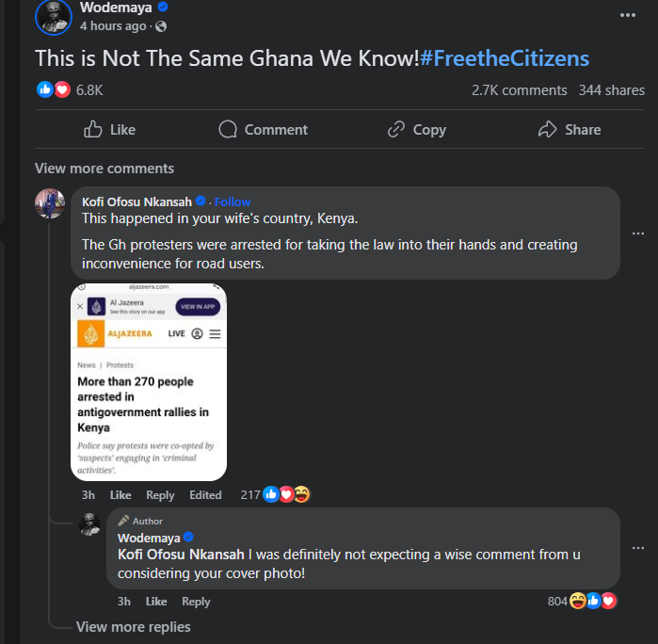Like the post with the thumbs-up button
This screenshot has width=658, height=644.
[x=109, y=130]
